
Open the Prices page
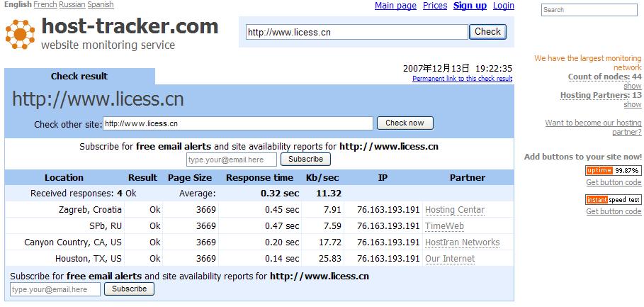coord(434,6)
